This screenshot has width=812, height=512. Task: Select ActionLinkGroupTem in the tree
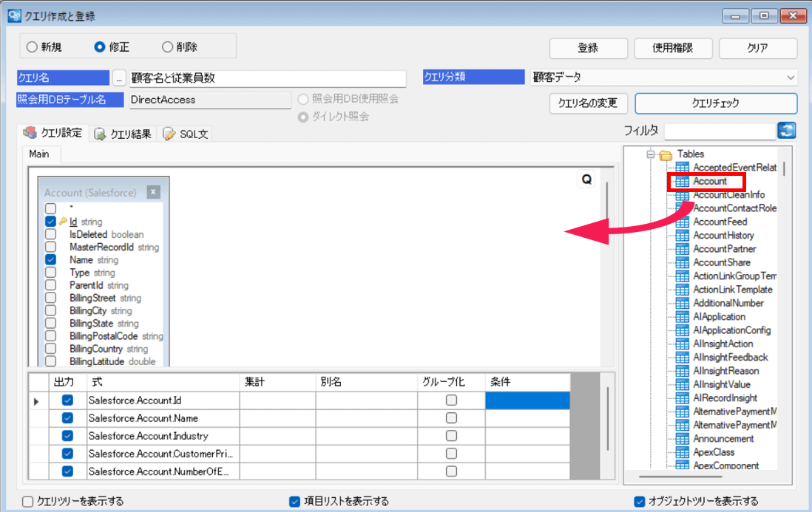click(735, 276)
